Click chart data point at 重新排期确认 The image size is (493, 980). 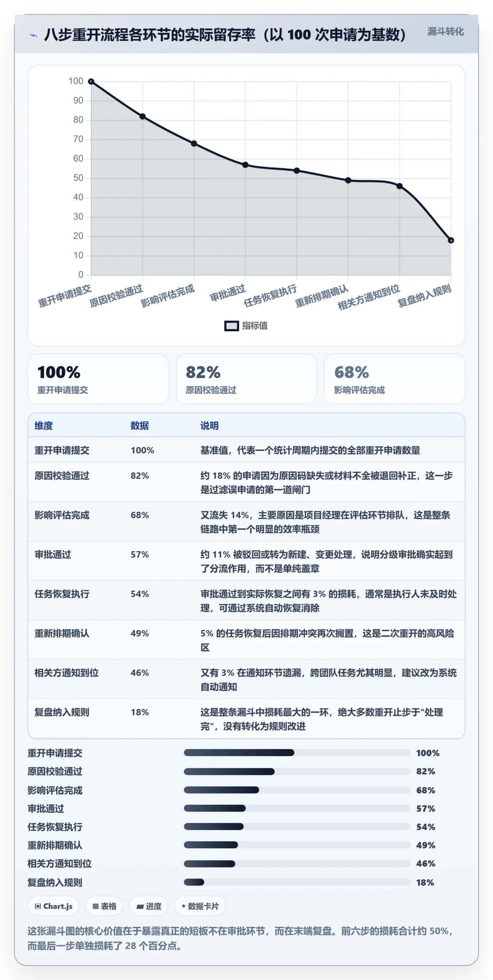point(348,180)
